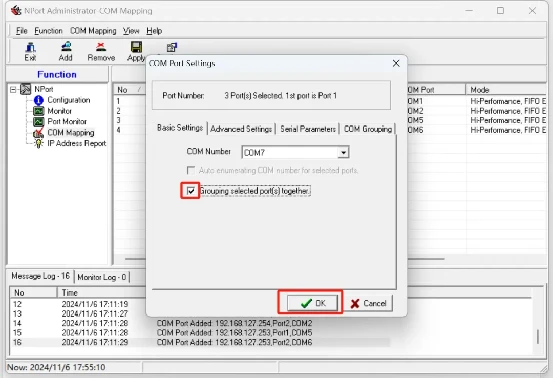Viewport: 554px width, 378px height.
Task: Click the COM Port column header
Action: (x=436, y=90)
